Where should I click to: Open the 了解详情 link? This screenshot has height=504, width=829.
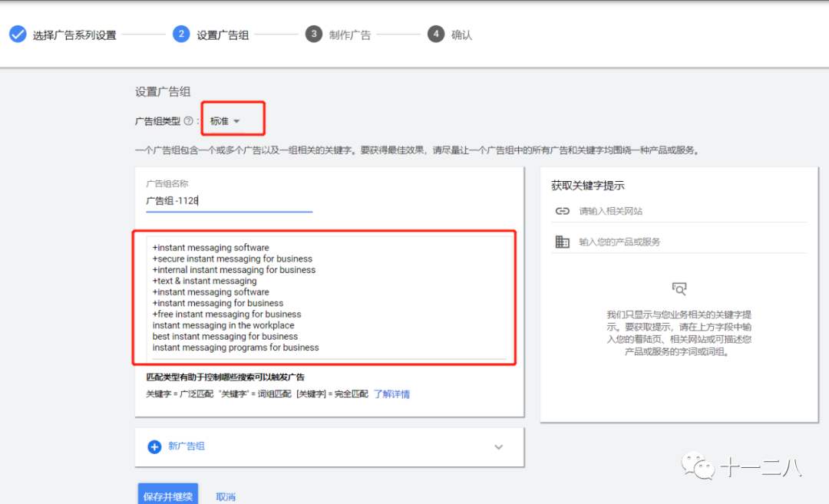(391, 394)
